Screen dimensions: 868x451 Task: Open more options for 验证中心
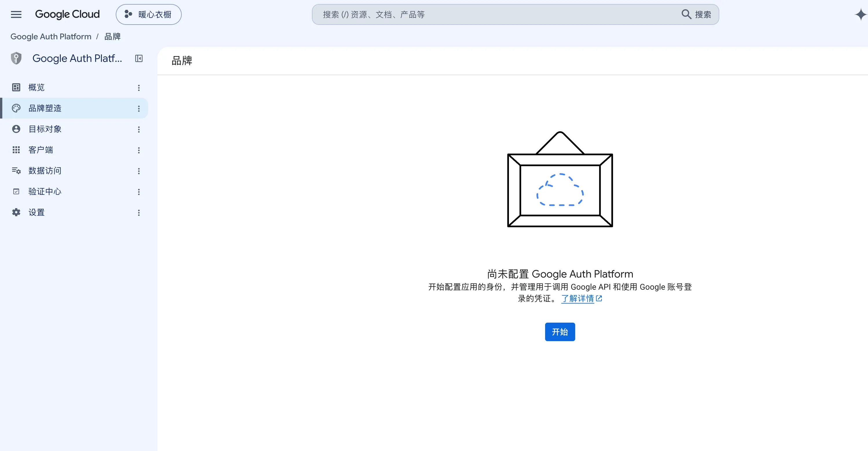pos(139,192)
